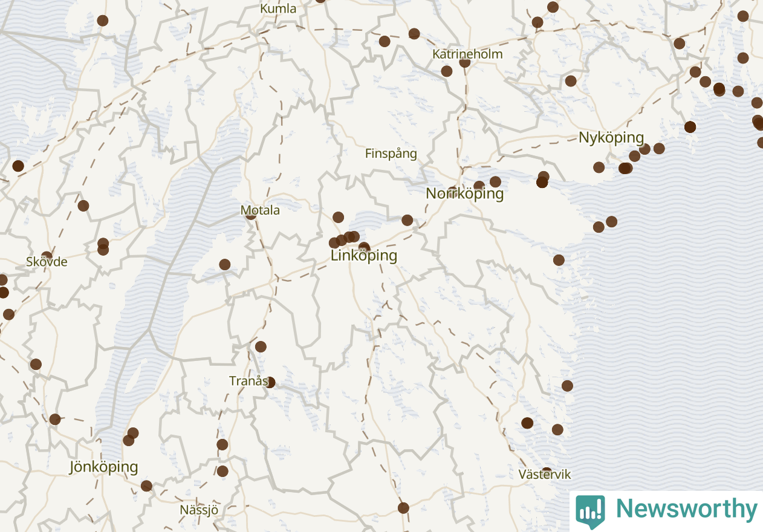The height and width of the screenshot is (532, 763).
Task: Select the marker on the dashed line under Katrineholm
Action: 465,62
